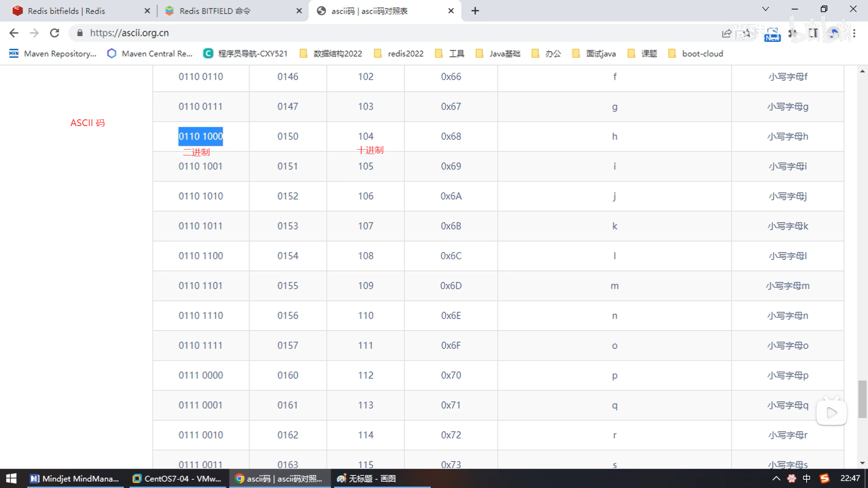Switch to the Redis BITFIELD 命令 tab
The width and height of the screenshot is (868, 488).
(215, 11)
